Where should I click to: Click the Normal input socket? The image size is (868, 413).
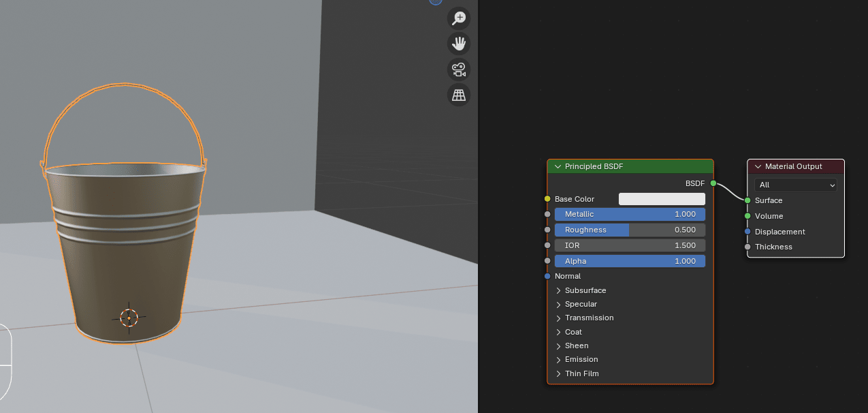point(547,276)
